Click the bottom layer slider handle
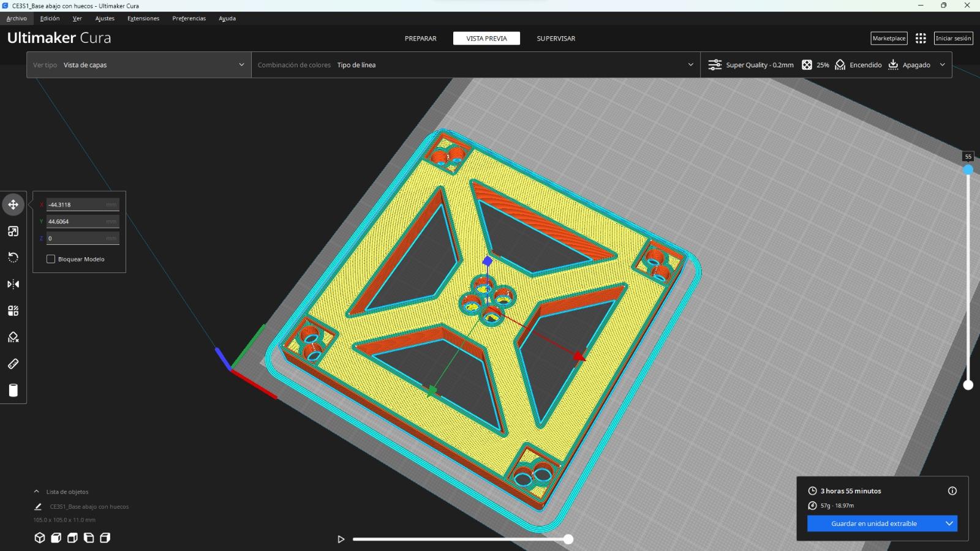 [968, 385]
